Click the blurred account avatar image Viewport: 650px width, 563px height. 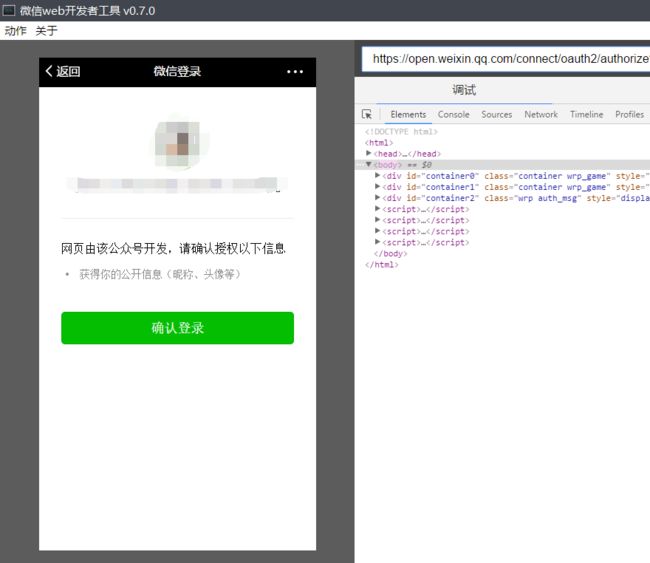tap(177, 143)
